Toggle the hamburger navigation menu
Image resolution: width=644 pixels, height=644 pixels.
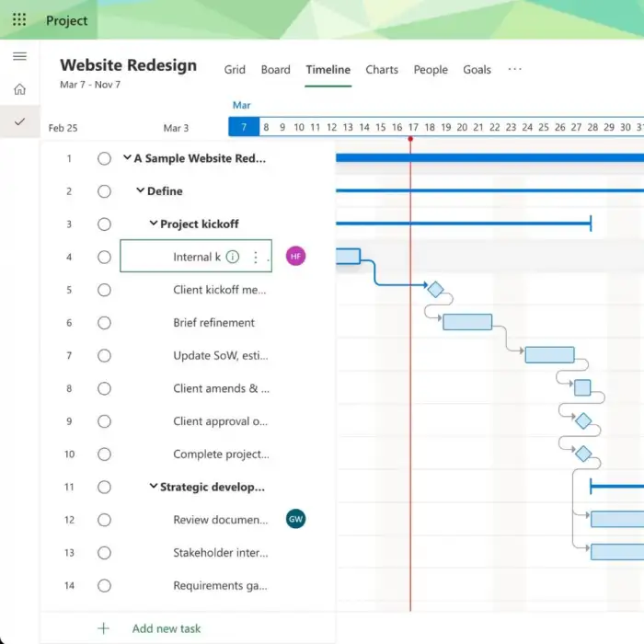click(x=19, y=56)
